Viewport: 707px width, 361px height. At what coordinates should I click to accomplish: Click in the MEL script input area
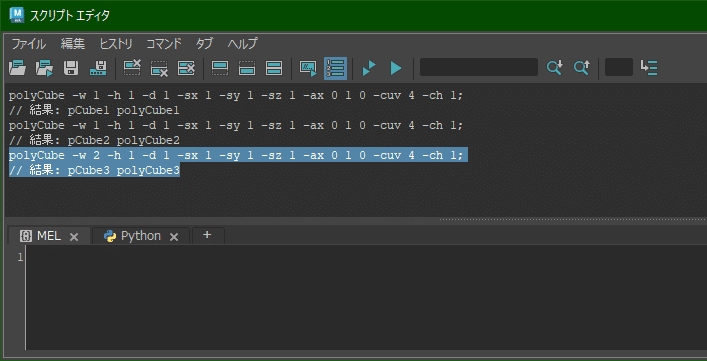[365, 297]
